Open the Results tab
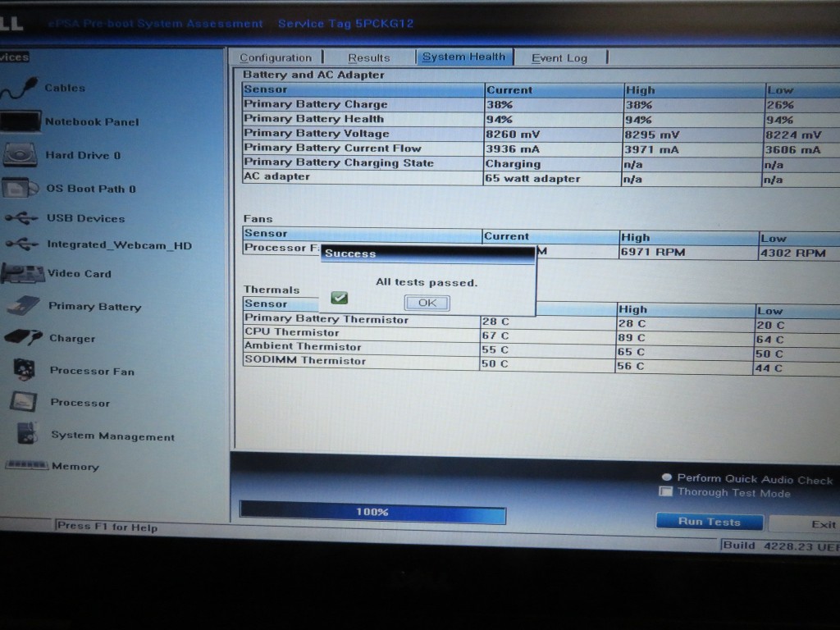Screen dimensions: 840x630 click(369, 57)
